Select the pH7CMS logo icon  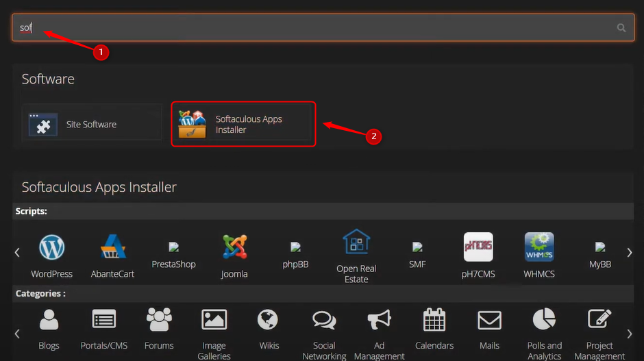coord(478,247)
